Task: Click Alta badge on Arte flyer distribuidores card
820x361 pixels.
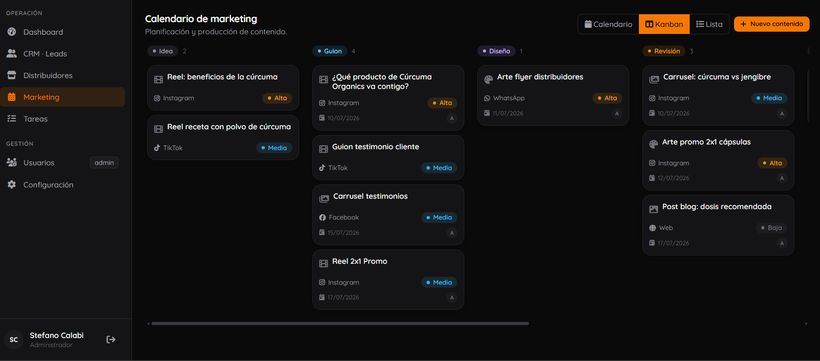Action: click(x=607, y=98)
